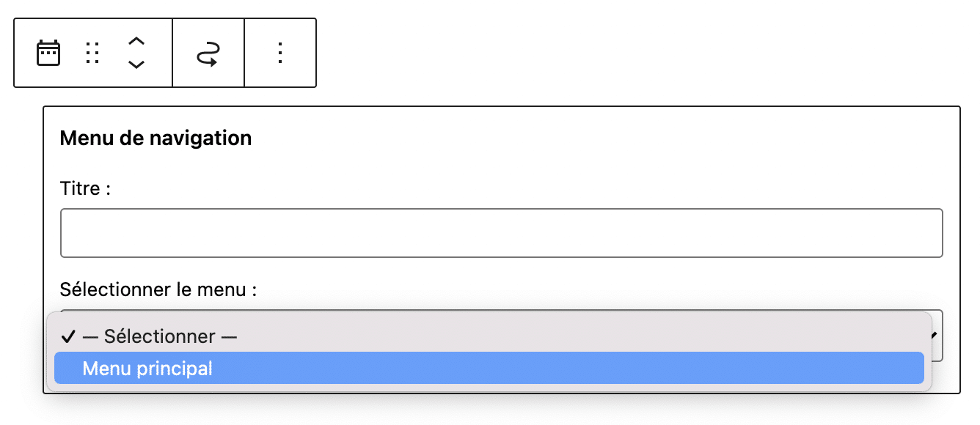Screen dimensions: 980x425
Task: Click the widget block body area
Action: coord(502,161)
